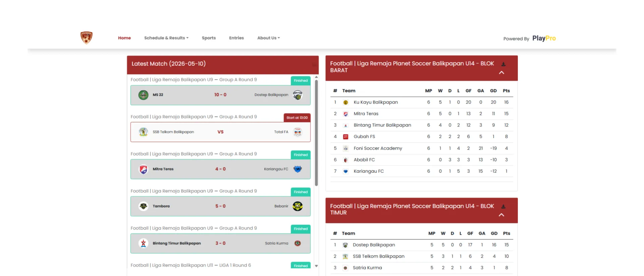Click the Bebanir team logo

tap(298, 206)
